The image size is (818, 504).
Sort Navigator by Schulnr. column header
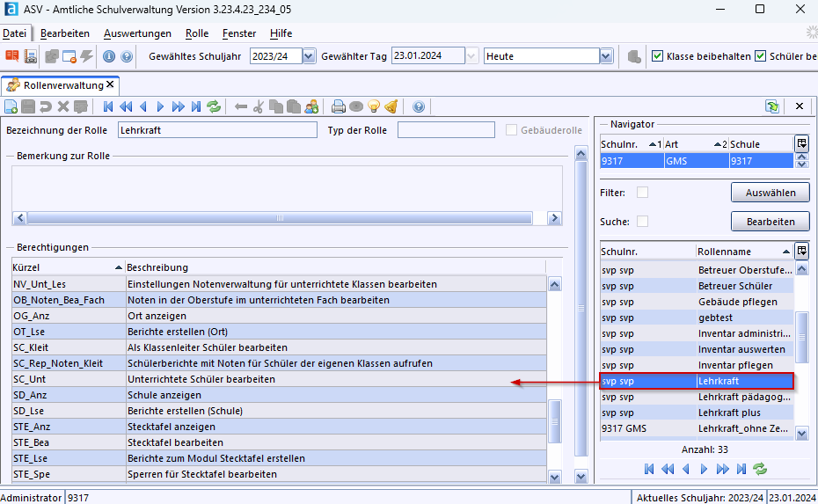coord(632,144)
